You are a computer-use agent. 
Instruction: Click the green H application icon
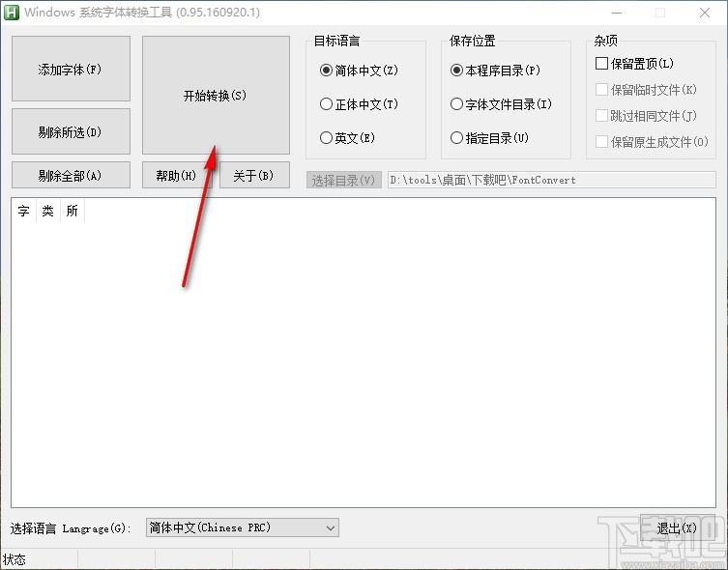click(x=11, y=12)
